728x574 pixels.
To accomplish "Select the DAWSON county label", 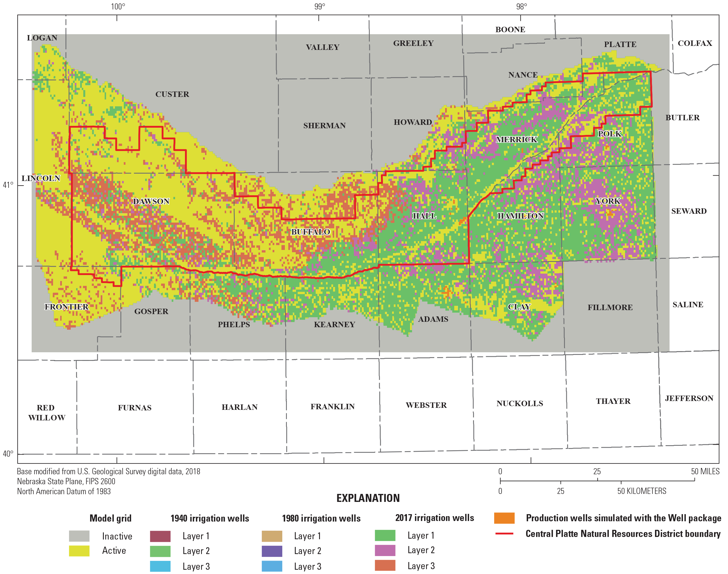I will click(151, 201).
